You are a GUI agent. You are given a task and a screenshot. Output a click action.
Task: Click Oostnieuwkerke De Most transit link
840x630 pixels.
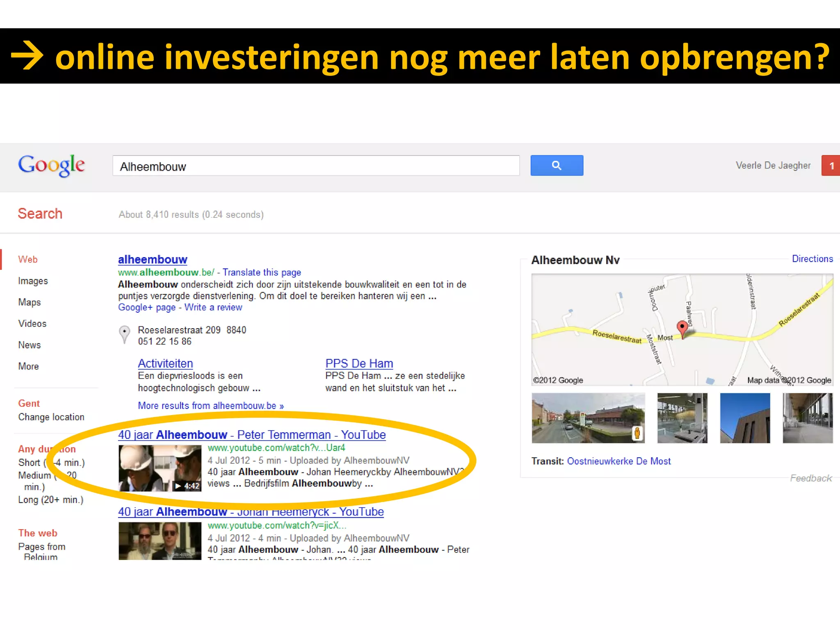tap(619, 461)
